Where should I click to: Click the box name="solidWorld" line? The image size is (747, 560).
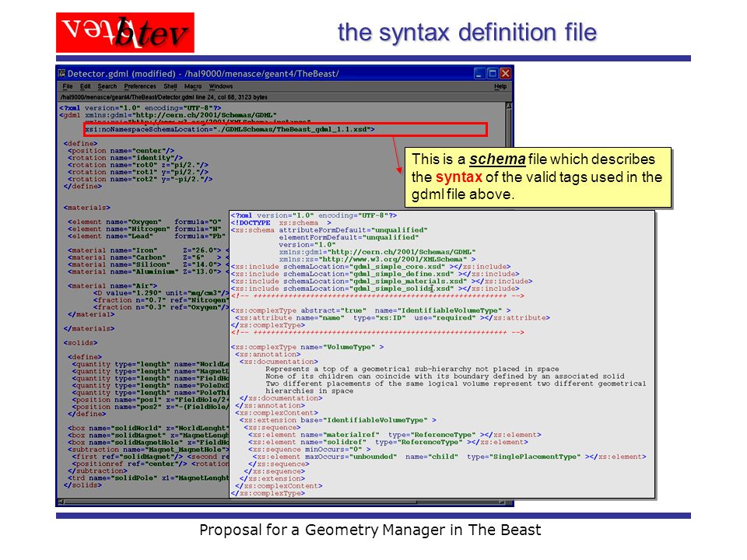coord(148,428)
